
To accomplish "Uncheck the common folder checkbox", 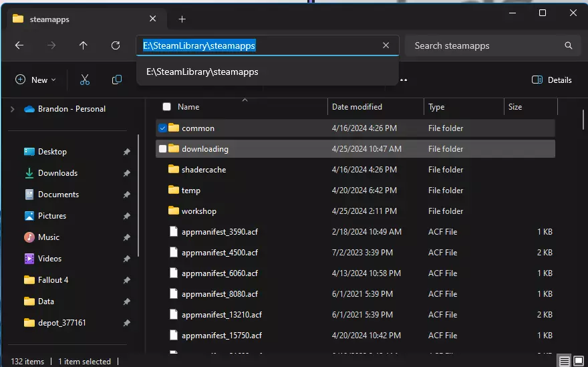I will [162, 128].
